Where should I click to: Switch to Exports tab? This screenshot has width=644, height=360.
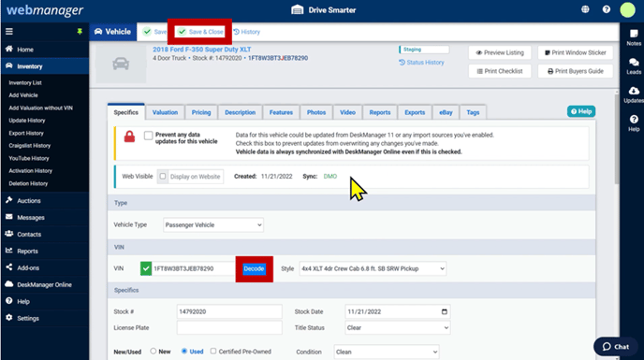415,112
